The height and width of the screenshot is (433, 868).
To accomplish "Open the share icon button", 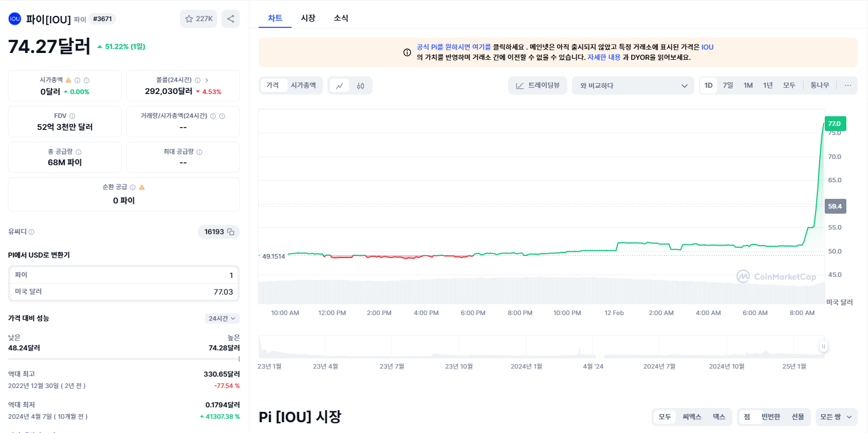I will (231, 19).
